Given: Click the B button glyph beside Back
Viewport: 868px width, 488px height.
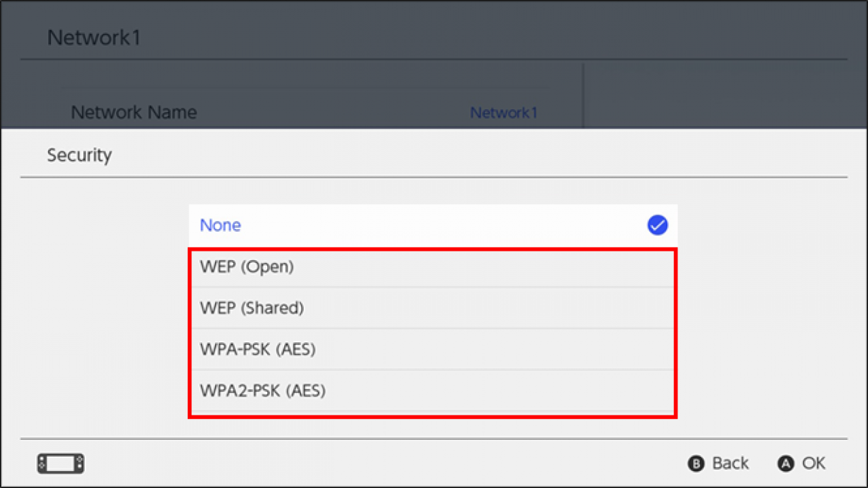Looking at the screenshot, I should [696, 464].
